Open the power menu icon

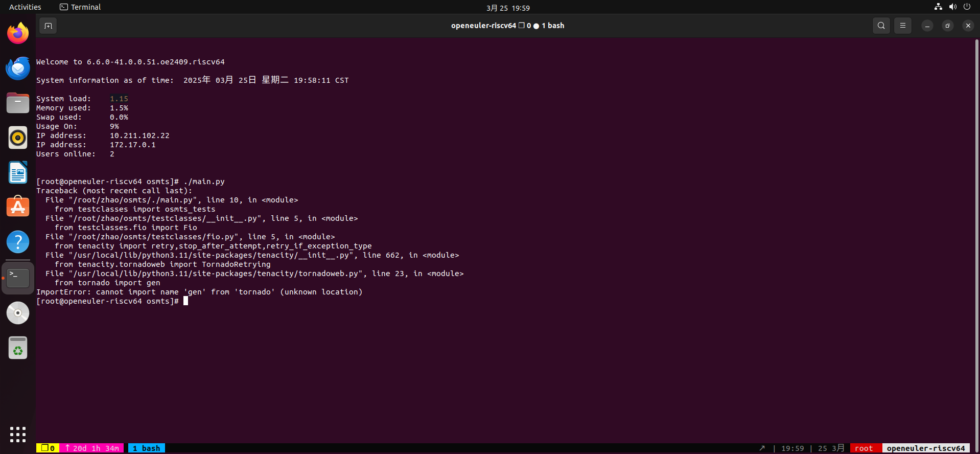coord(967,7)
